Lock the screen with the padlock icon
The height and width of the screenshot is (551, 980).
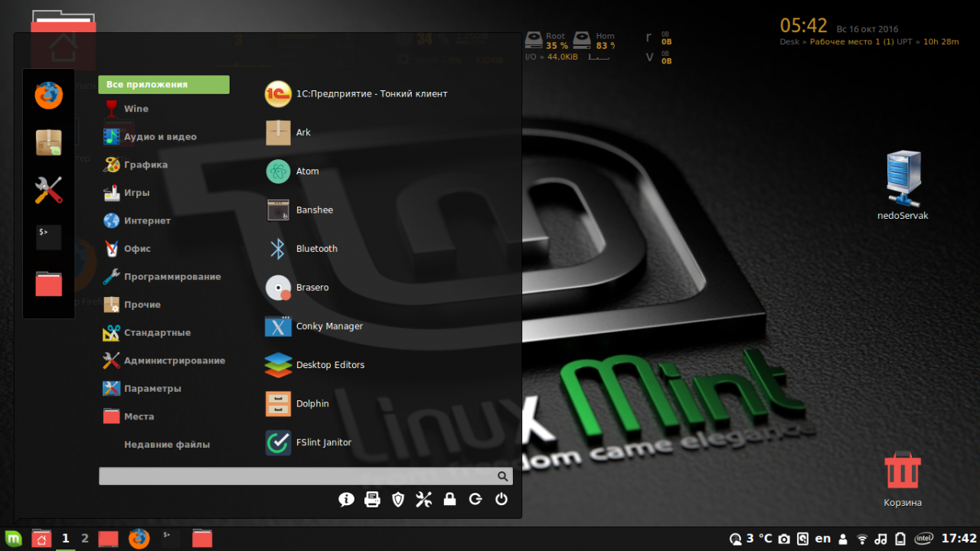click(449, 500)
